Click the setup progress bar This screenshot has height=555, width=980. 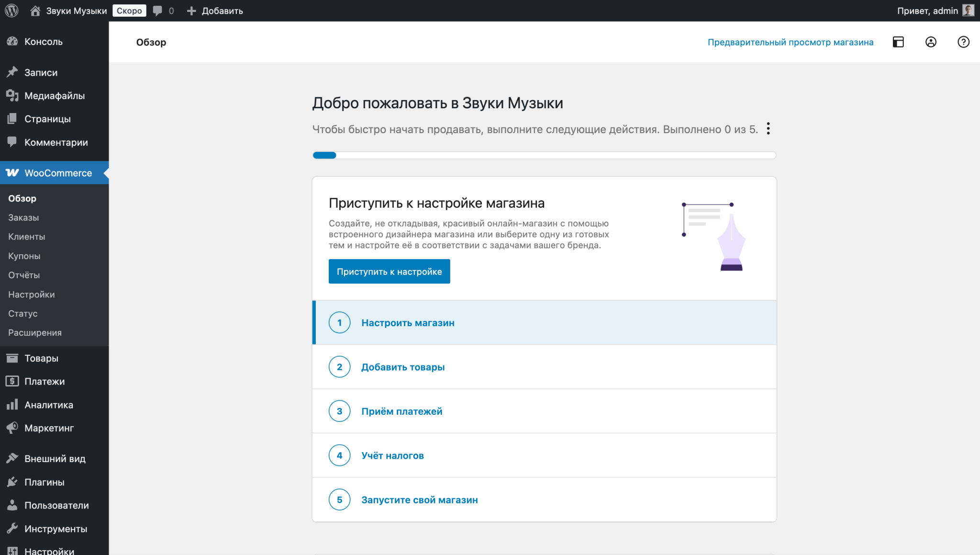pyautogui.click(x=544, y=155)
